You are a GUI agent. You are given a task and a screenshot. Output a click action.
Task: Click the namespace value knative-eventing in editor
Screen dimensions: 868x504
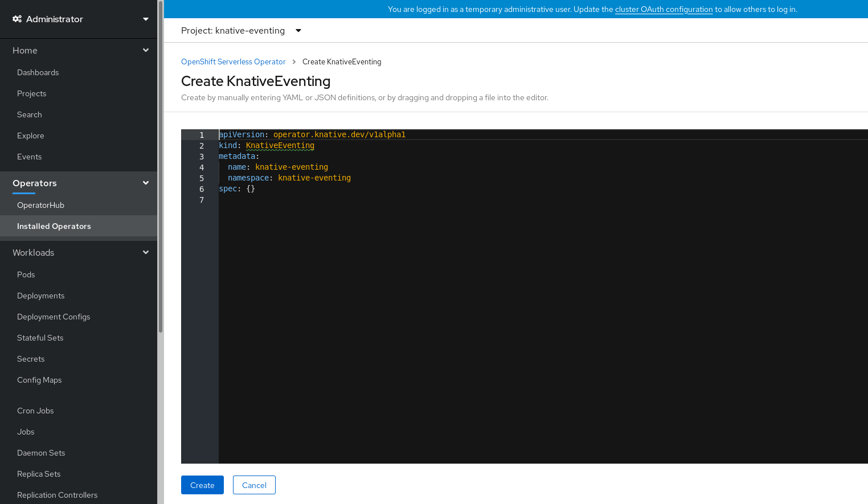coord(314,178)
